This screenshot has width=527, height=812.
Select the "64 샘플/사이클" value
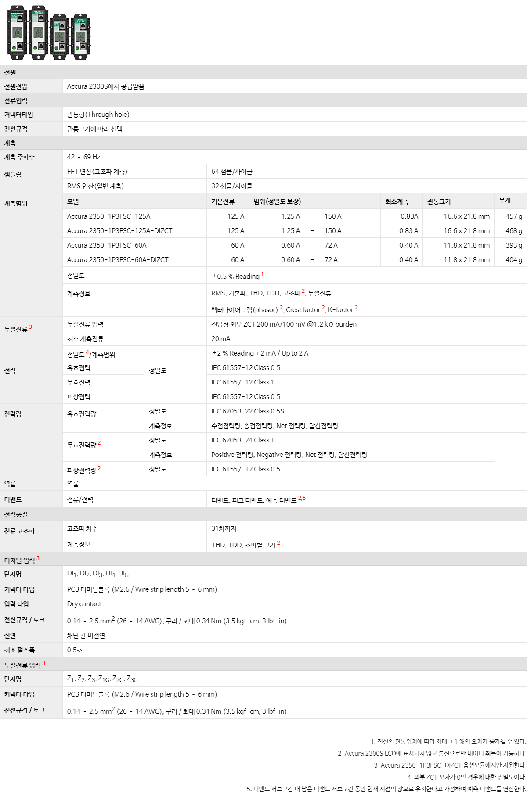tap(232, 172)
